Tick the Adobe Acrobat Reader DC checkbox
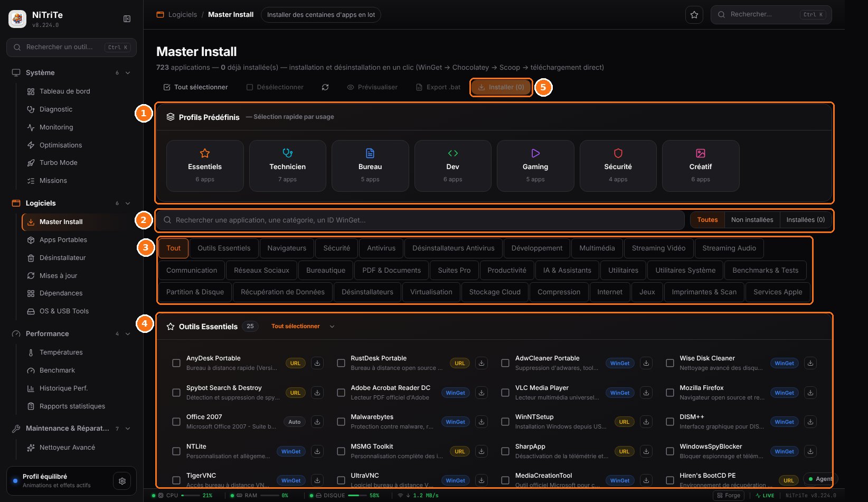Screen dimensions: 868x502 click(341, 393)
